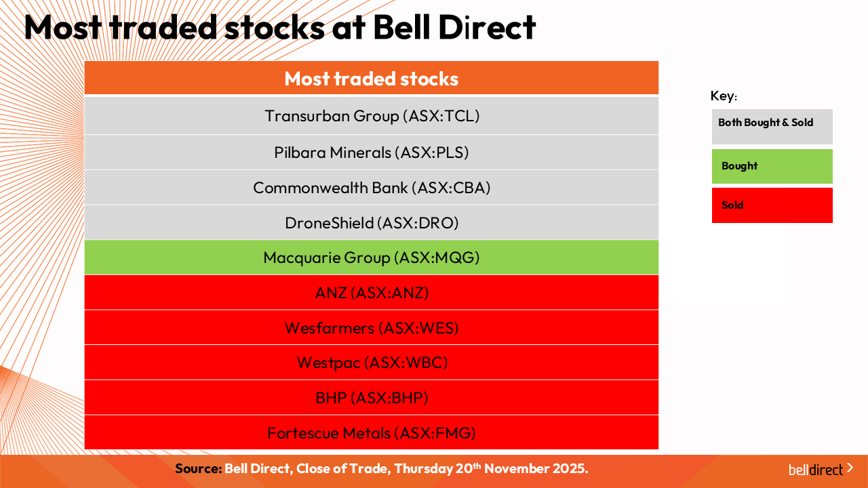Select the Westpac (ASX:WBC) row
This screenshot has height=488, width=868.
[x=372, y=363]
